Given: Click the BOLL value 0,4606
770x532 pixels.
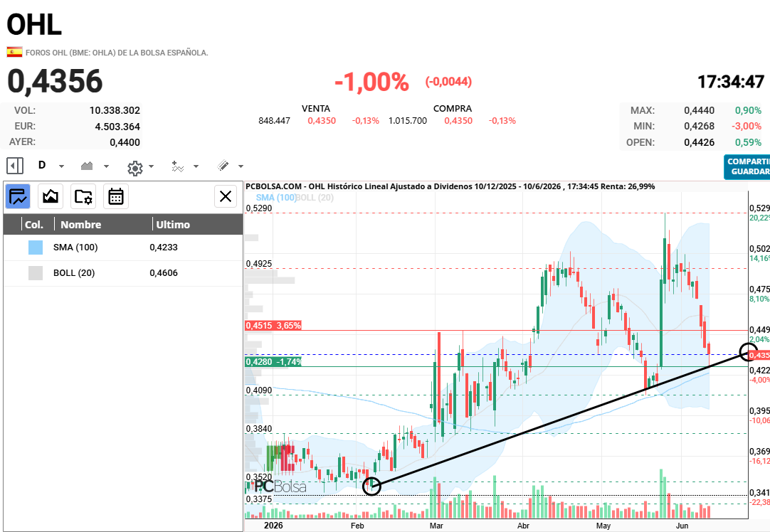Looking at the screenshot, I should pyautogui.click(x=164, y=273).
